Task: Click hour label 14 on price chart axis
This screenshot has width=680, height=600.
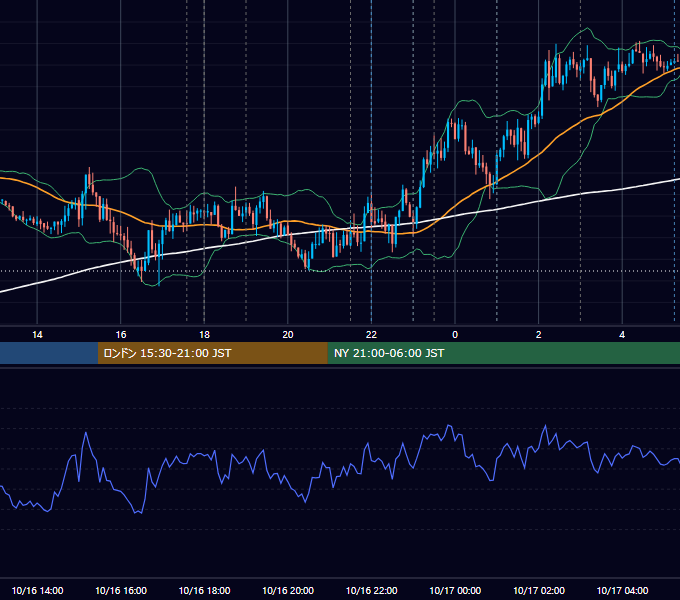Action: tap(37, 335)
